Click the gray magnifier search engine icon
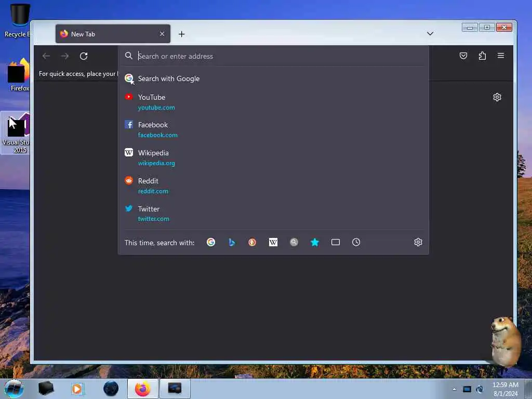 pyautogui.click(x=294, y=242)
